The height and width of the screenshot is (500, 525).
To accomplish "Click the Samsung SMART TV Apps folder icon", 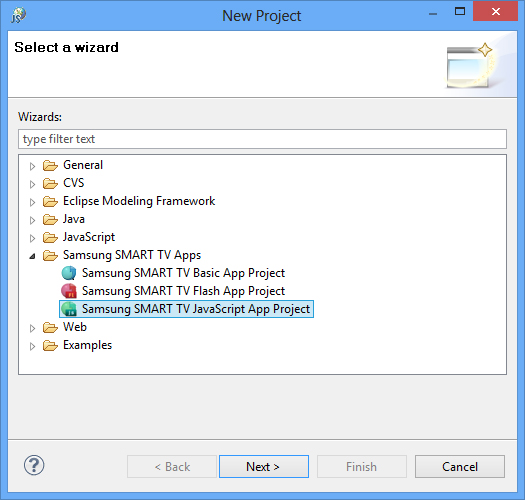I will [x=50, y=256].
